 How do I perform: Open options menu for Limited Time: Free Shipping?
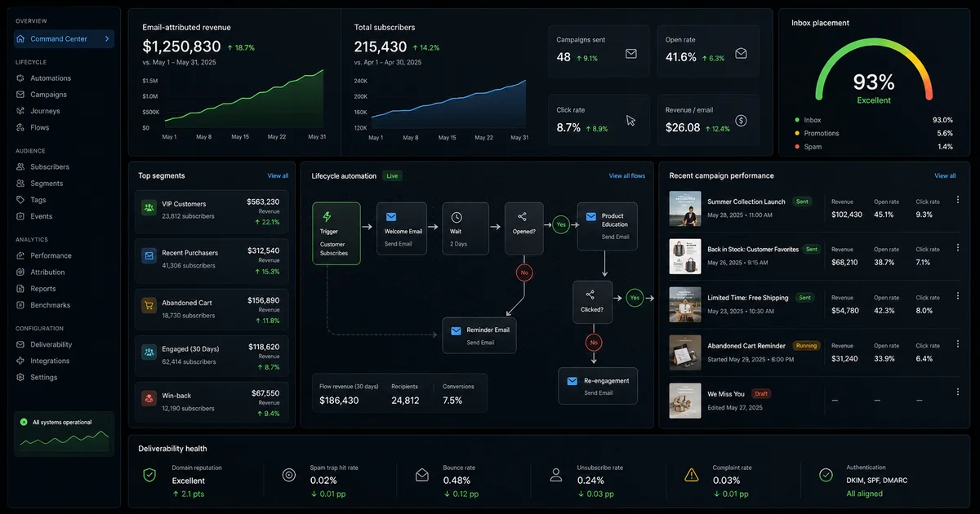pyautogui.click(x=958, y=296)
